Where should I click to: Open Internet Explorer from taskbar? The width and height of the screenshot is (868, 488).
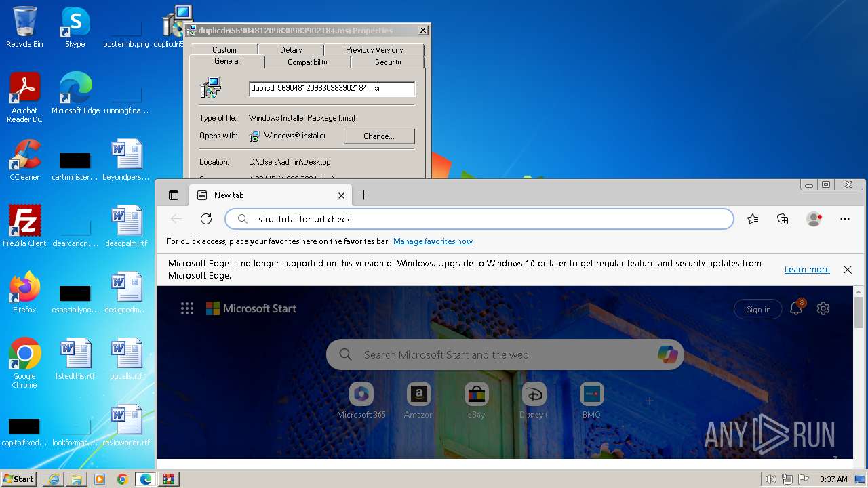(x=54, y=479)
